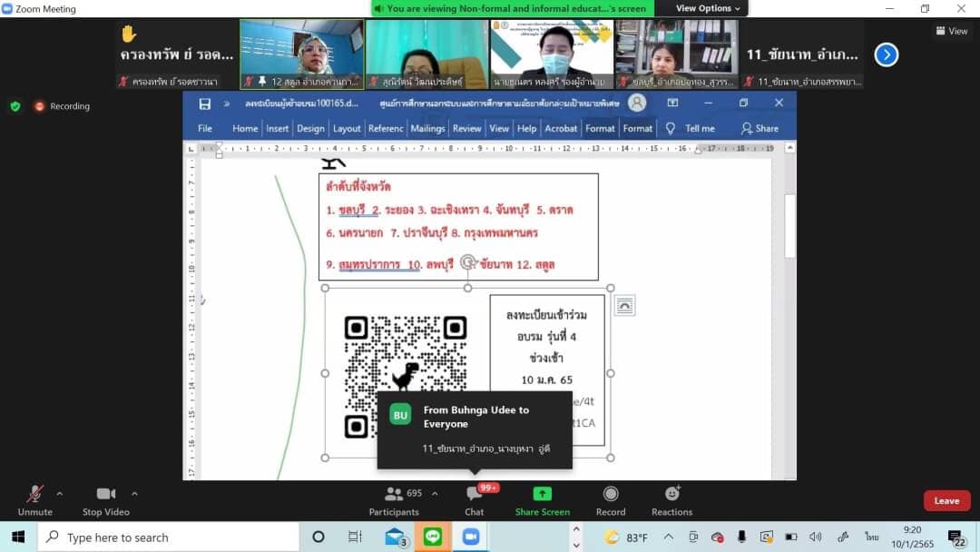Click the chat notification from Buhnga Udee

(475, 429)
